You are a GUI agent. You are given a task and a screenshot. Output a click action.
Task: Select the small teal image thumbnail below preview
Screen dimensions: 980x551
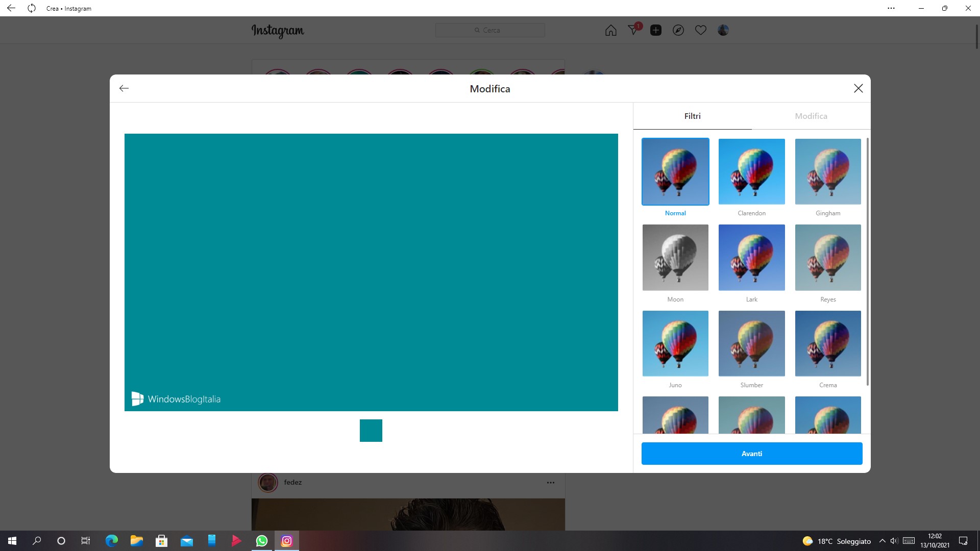tap(371, 431)
